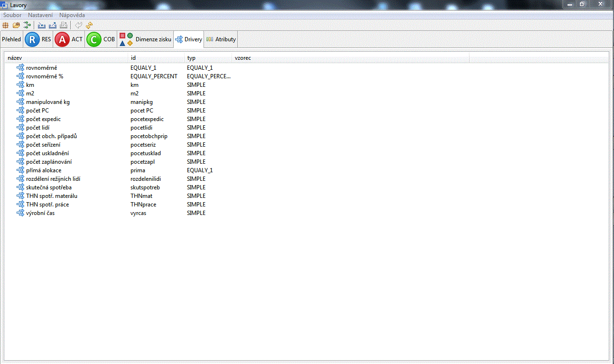
Task: Open the Nápověda menu
Action: 72,15
